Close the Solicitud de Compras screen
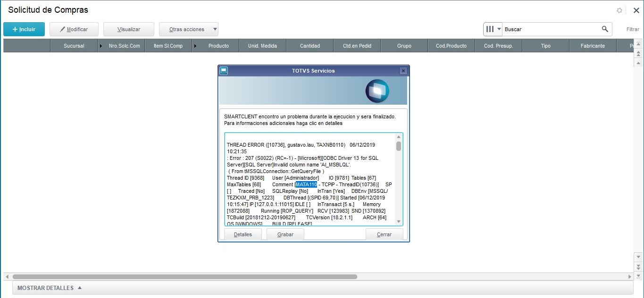 [x=636, y=10]
